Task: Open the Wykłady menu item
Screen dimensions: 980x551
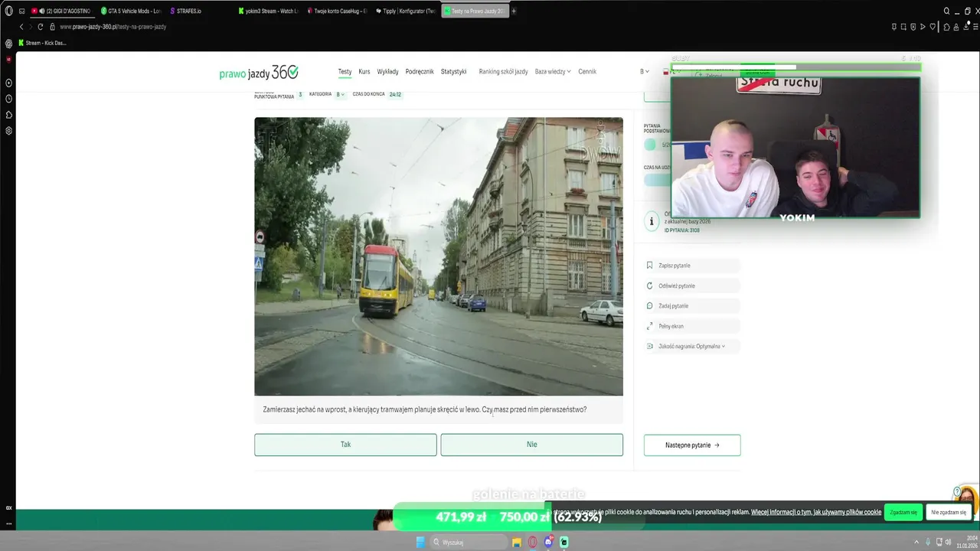Action: pos(388,72)
